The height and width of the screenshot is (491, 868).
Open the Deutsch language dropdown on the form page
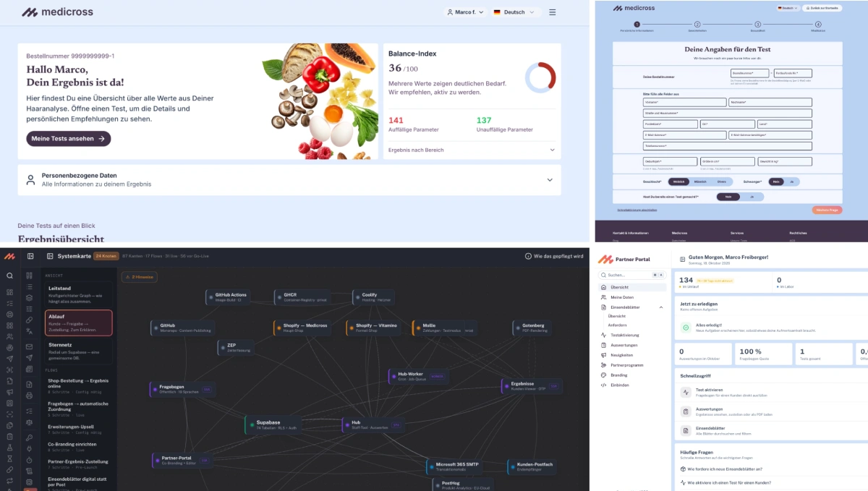[x=788, y=8]
